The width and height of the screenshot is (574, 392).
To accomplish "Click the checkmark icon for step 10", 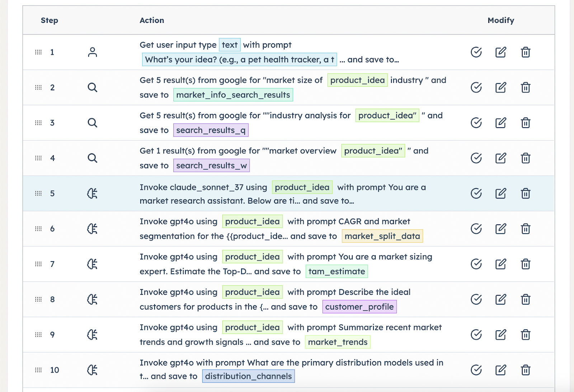I will click(476, 370).
